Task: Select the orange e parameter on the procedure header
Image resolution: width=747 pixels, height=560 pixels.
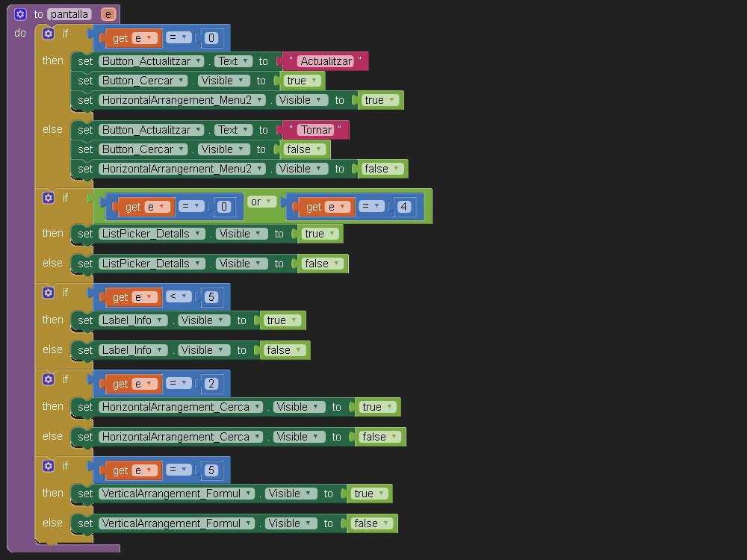Action: pos(108,14)
